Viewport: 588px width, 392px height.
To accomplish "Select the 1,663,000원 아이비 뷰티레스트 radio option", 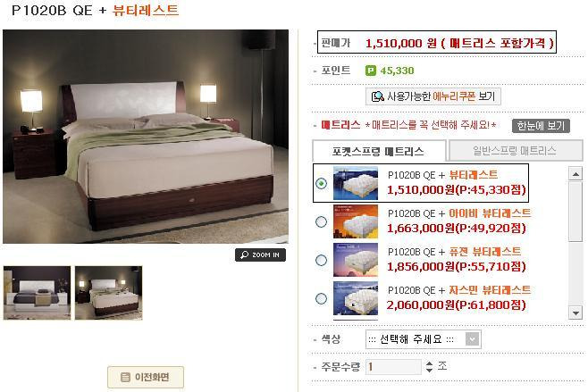I will point(321,221).
